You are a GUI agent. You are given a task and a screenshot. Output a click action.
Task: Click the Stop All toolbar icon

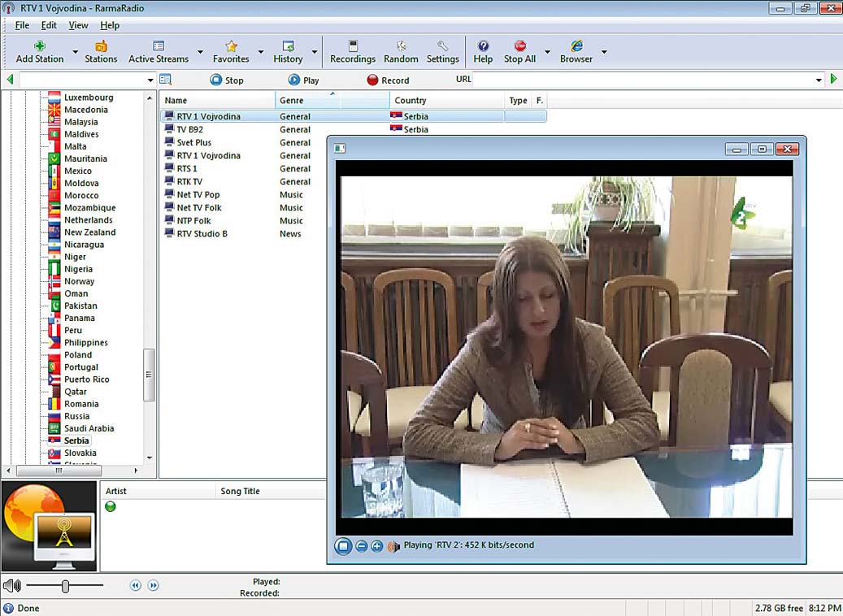coord(520,46)
